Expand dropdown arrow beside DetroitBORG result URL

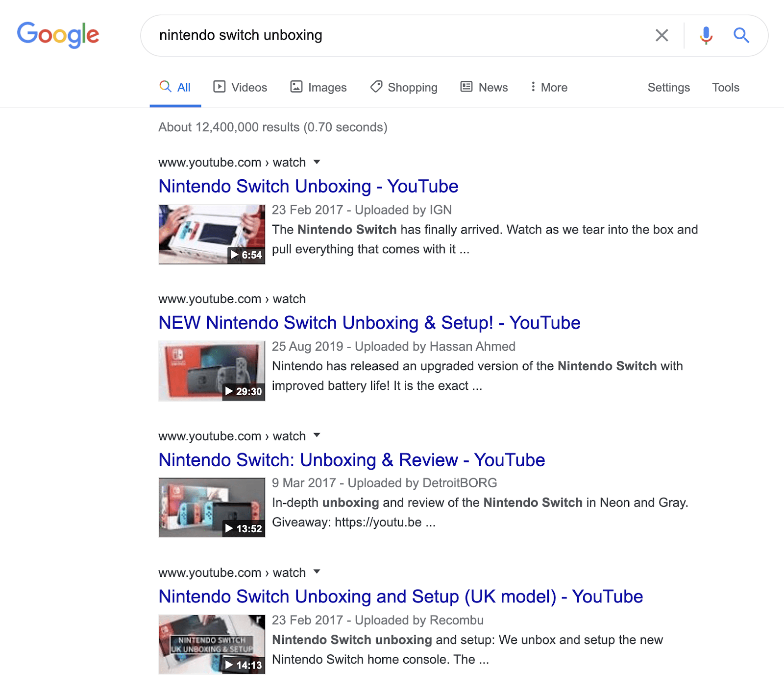[317, 435]
